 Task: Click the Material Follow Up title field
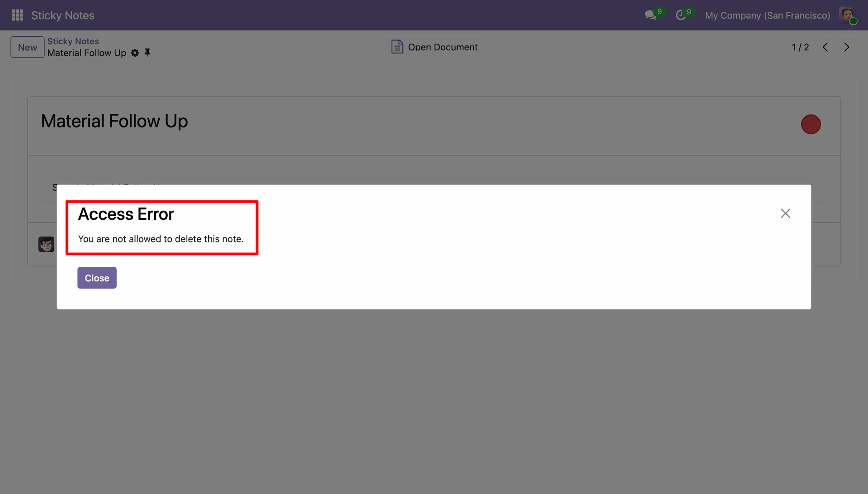click(114, 121)
